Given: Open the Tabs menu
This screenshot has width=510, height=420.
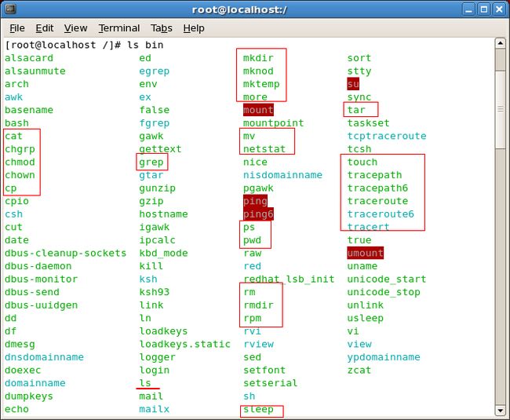Looking at the screenshot, I should tap(162, 28).
